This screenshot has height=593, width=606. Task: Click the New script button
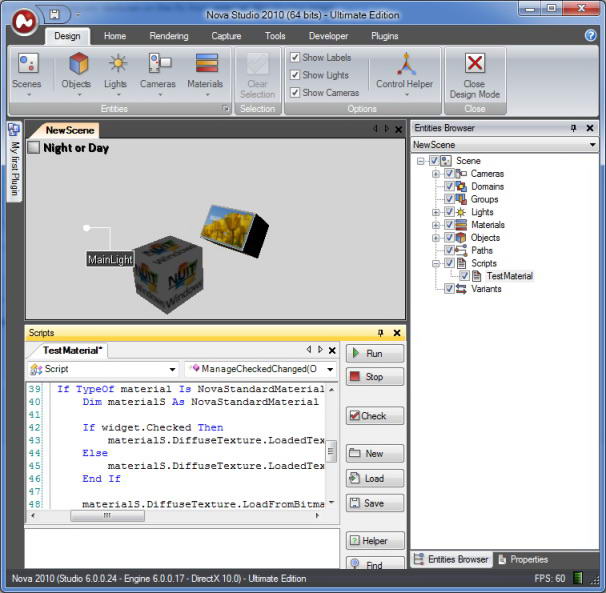click(374, 453)
